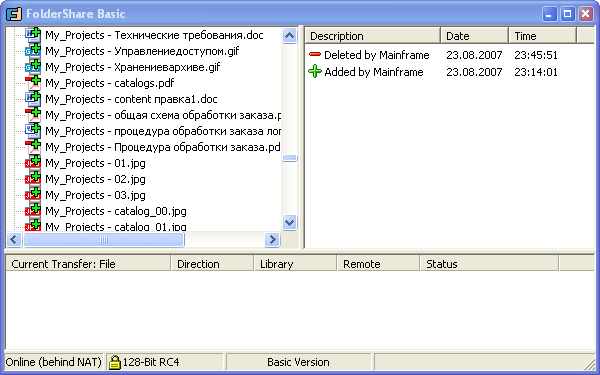
Task: Click the horizontal scroll left arrow
Action: point(14,240)
